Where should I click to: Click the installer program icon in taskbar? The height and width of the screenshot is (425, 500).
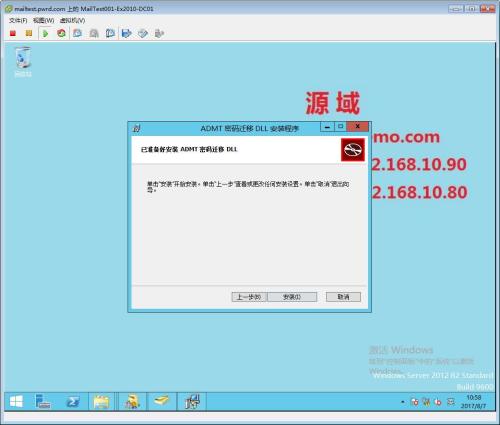(x=192, y=401)
